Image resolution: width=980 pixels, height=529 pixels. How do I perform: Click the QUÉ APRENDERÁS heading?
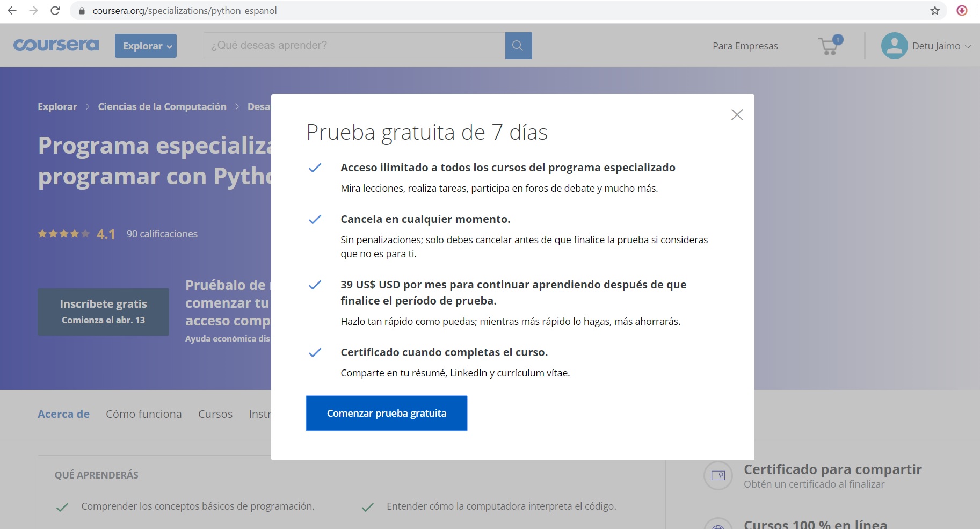pyautogui.click(x=96, y=475)
